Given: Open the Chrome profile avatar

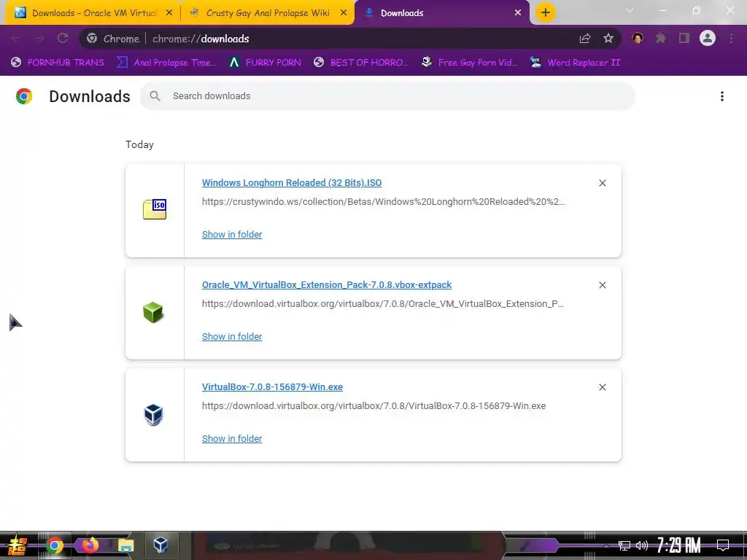Looking at the screenshot, I should pos(708,38).
